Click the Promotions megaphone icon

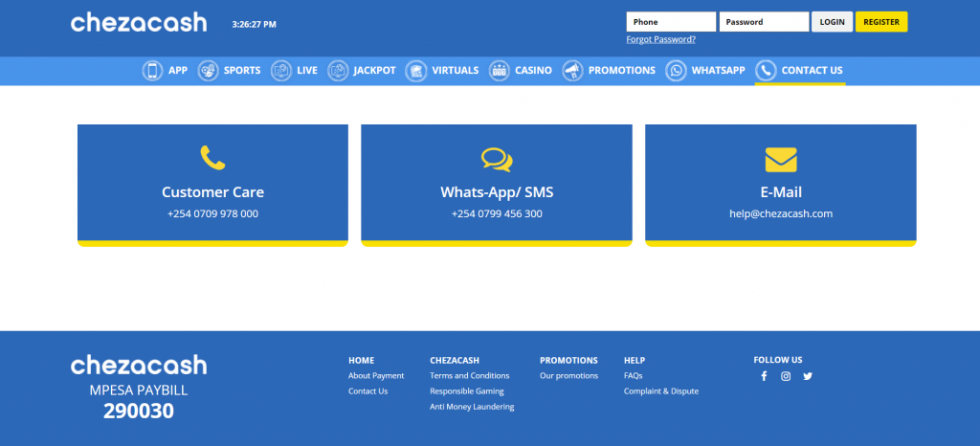[x=572, y=71]
